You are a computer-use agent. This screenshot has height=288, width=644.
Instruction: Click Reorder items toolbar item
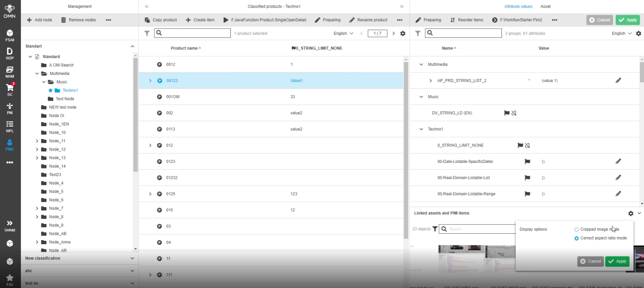pos(467,20)
